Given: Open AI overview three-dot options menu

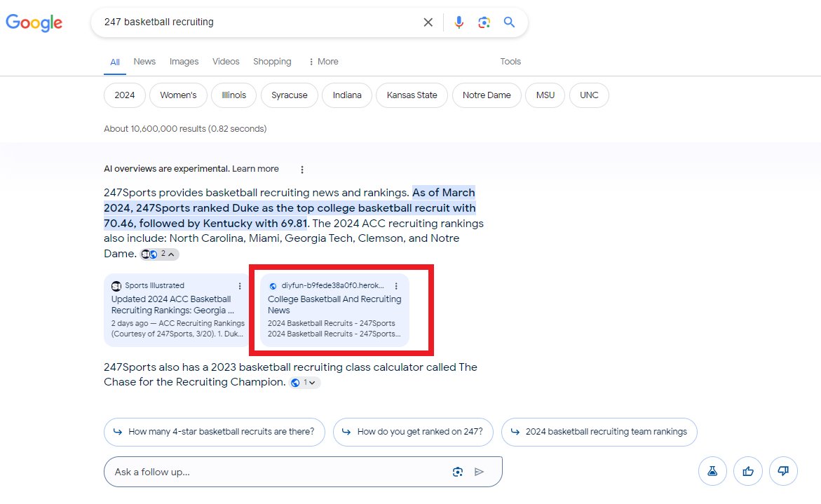Looking at the screenshot, I should (x=302, y=170).
